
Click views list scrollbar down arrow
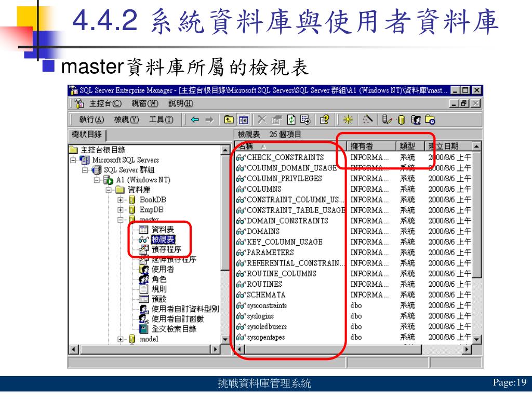coord(477,340)
